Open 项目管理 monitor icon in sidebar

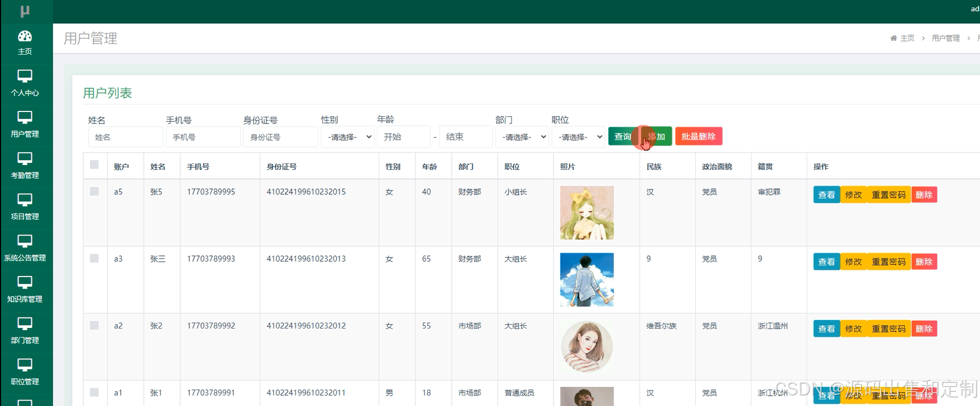[x=25, y=200]
